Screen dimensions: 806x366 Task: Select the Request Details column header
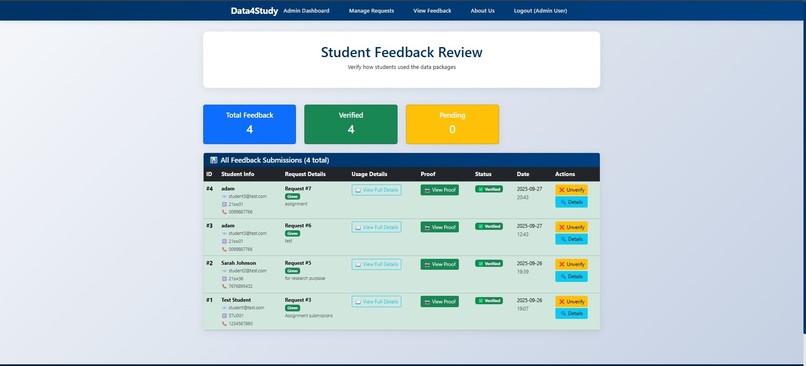[x=305, y=174]
